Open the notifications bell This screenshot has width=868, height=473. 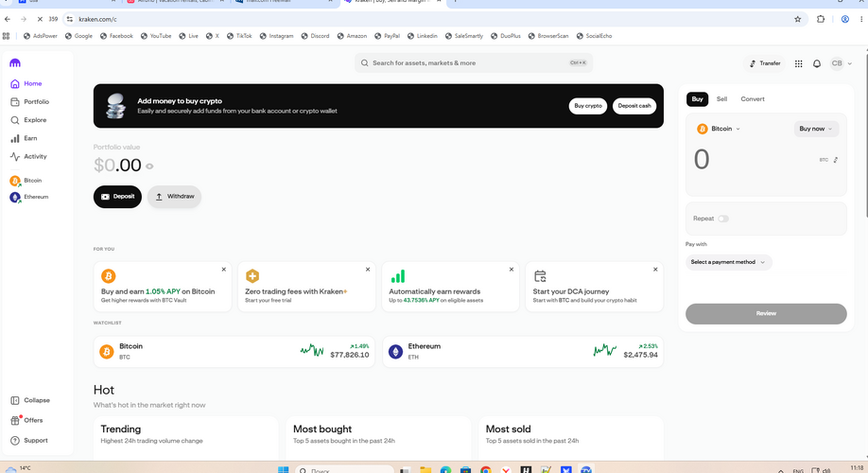coord(817,63)
